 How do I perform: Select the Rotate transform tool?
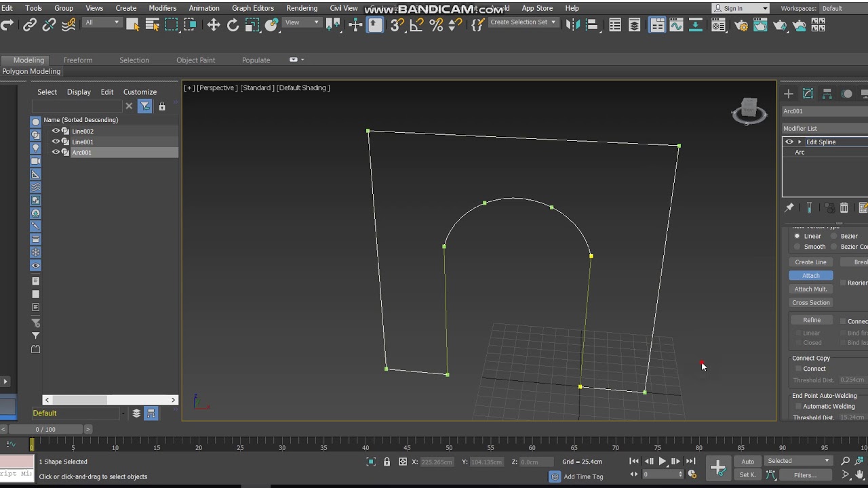tap(233, 25)
